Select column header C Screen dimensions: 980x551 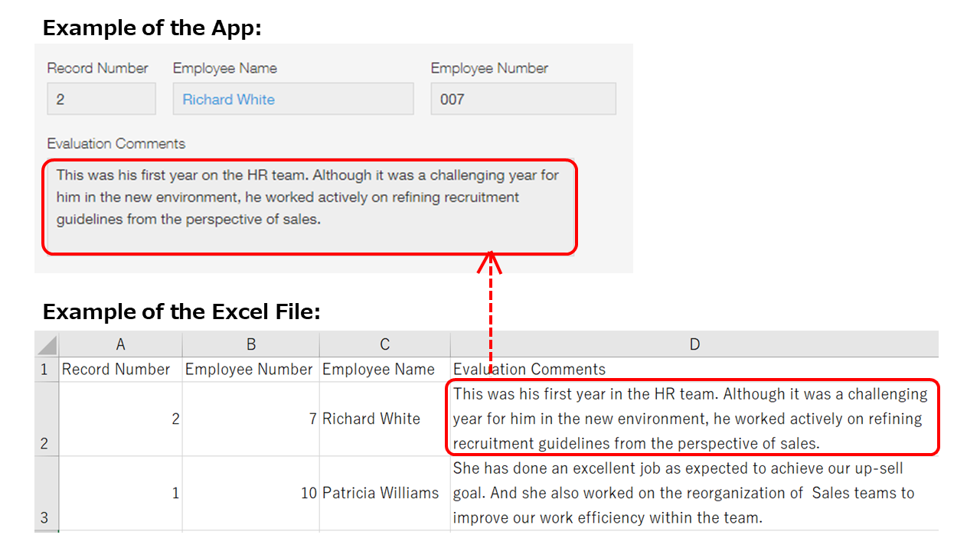[x=384, y=344]
